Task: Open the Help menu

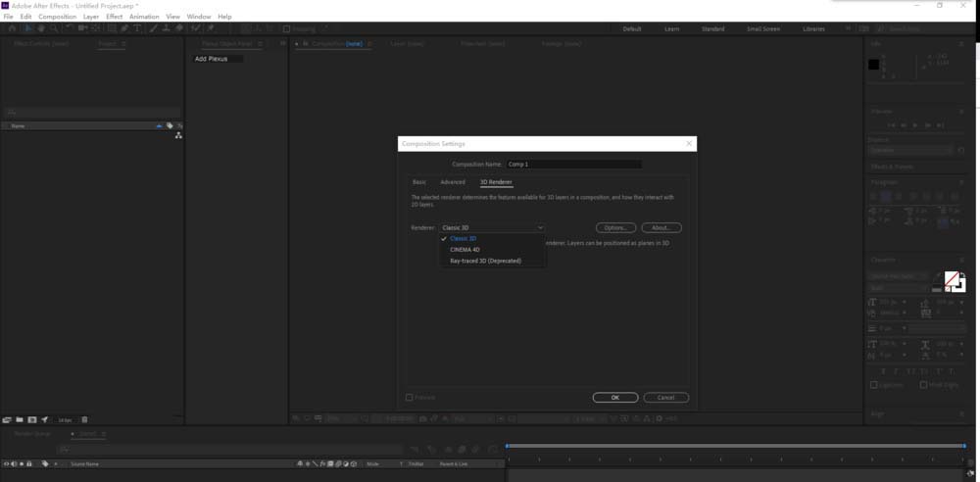Action: [224, 17]
